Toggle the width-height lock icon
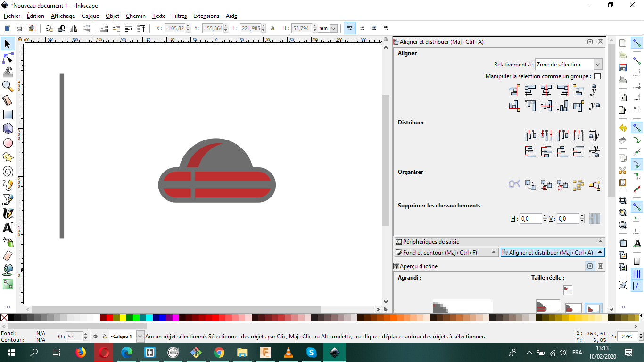644x362 pixels. (272, 28)
